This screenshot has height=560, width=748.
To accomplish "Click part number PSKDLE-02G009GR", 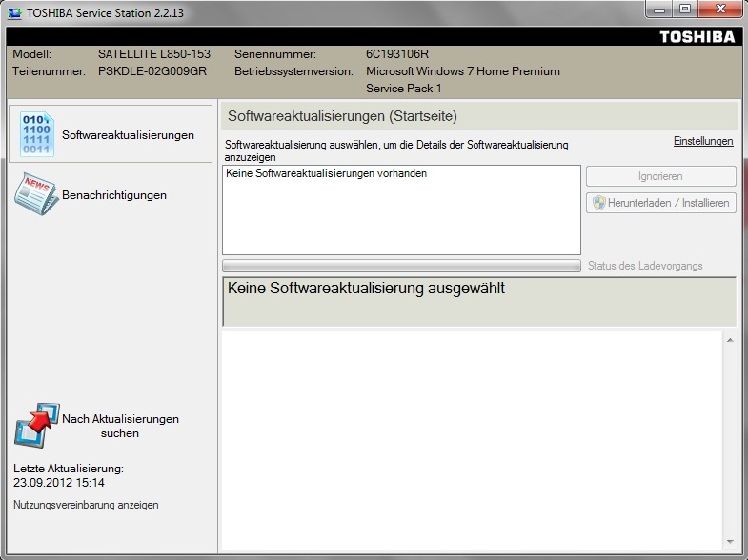I will tap(152, 71).
